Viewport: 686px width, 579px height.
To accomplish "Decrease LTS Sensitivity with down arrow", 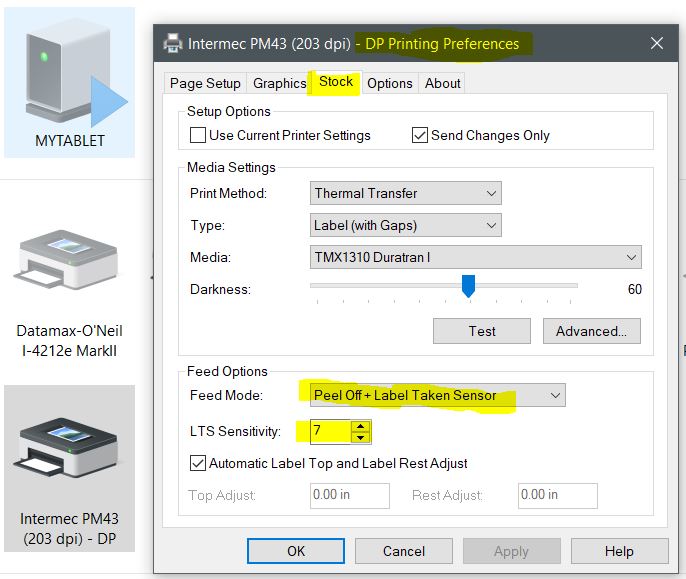I will (361, 438).
